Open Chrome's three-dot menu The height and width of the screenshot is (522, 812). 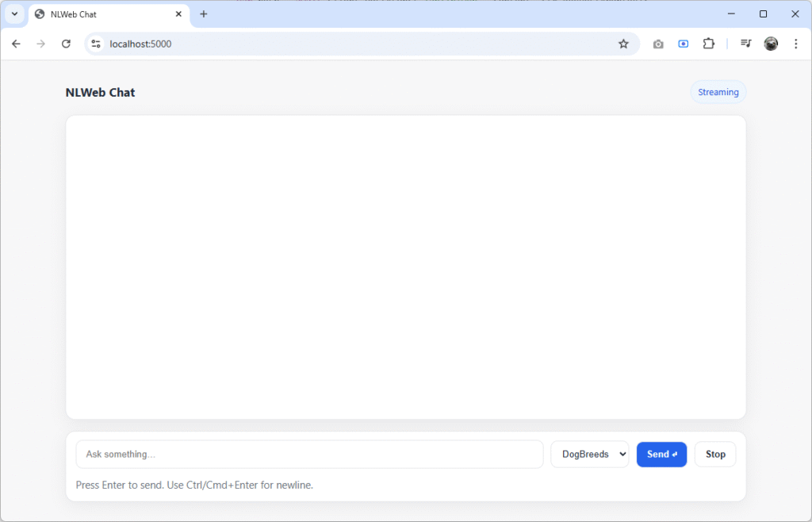[796, 44]
